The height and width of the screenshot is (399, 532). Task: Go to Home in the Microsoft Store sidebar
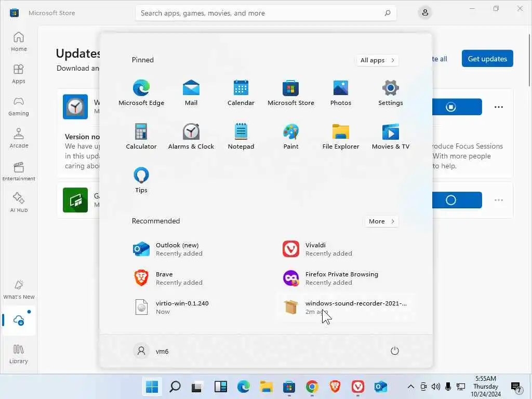[x=19, y=42]
